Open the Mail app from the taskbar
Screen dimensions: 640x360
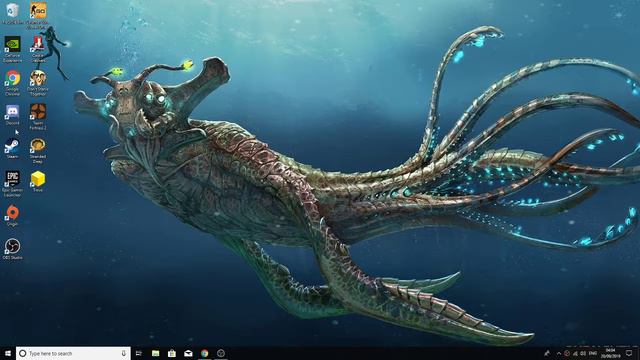(188, 353)
